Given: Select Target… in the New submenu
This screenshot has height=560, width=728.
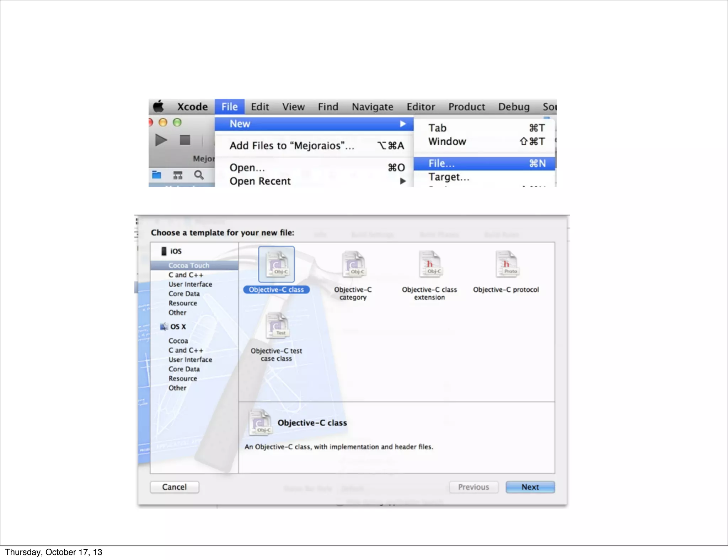Looking at the screenshot, I should [x=449, y=177].
